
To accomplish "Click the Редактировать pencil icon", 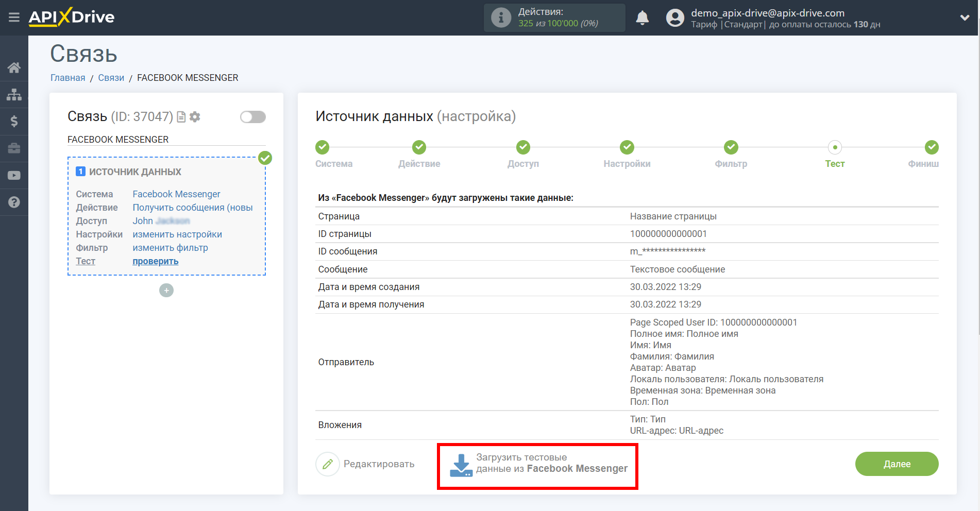I will (327, 464).
